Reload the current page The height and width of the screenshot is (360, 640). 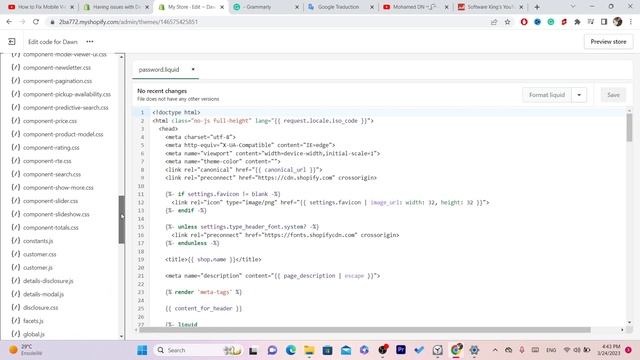point(36,22)
